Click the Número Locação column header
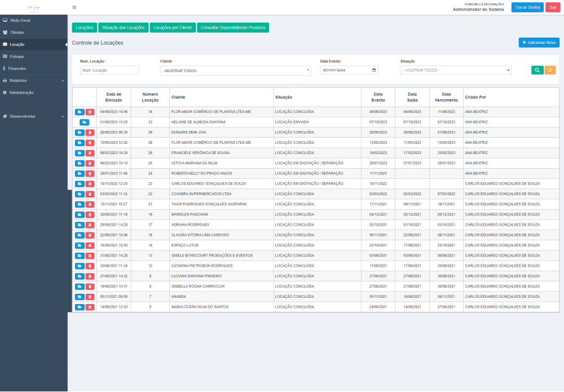This screenshot has width=564, height=392. click(x=150, y=97)
